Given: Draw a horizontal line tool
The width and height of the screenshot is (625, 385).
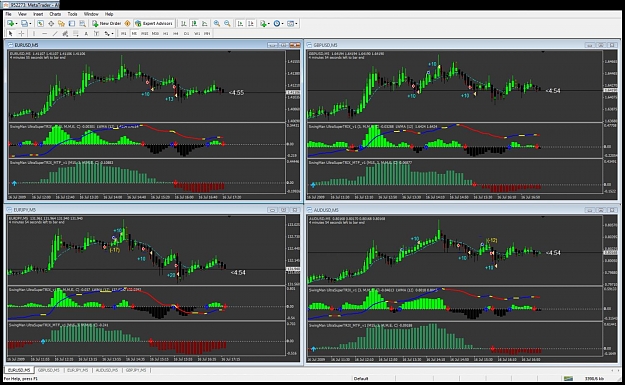Looking at the screenshot, I should point(45,34).
